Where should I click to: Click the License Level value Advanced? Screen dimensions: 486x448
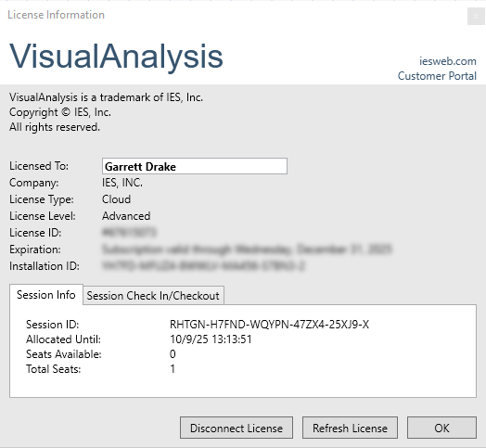pos(126,216)
